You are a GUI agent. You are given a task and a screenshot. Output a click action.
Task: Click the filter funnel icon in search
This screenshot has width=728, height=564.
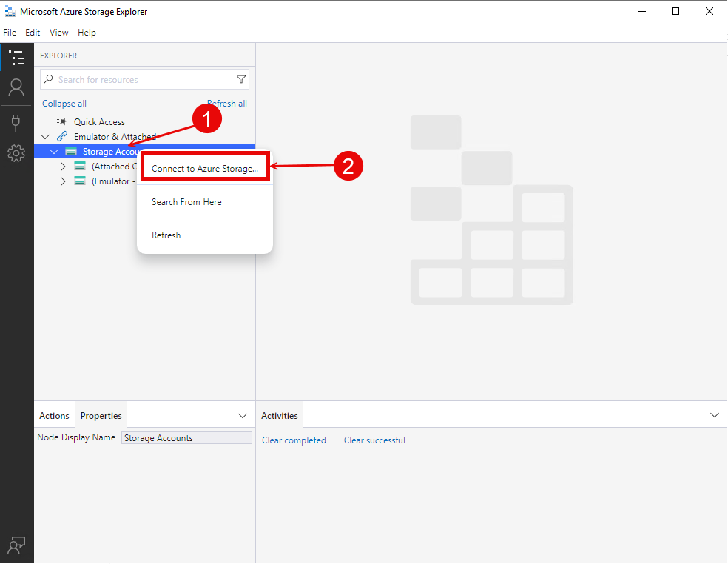pos(240,79)
